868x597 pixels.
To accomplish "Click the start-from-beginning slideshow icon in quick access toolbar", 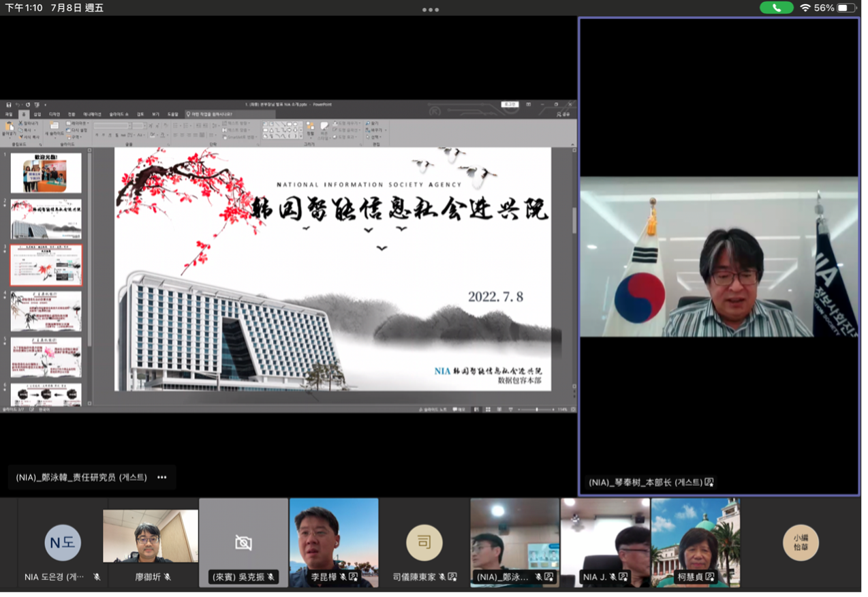I will coord(37,105).
